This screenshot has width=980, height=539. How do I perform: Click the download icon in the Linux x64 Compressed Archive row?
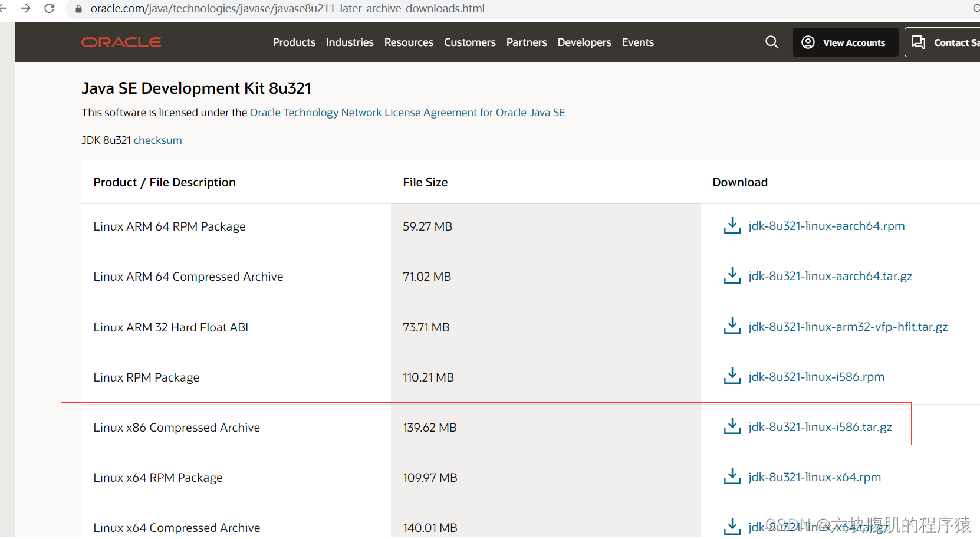[732, 527]
